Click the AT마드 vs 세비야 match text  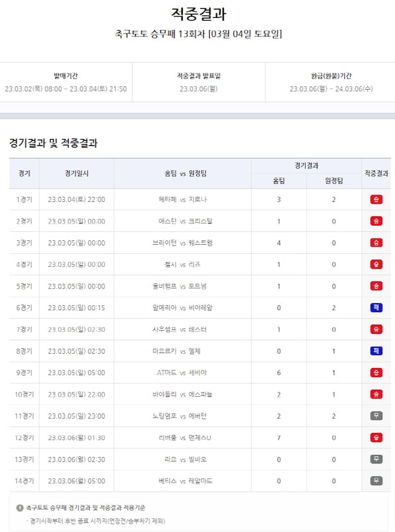(182, 372)
